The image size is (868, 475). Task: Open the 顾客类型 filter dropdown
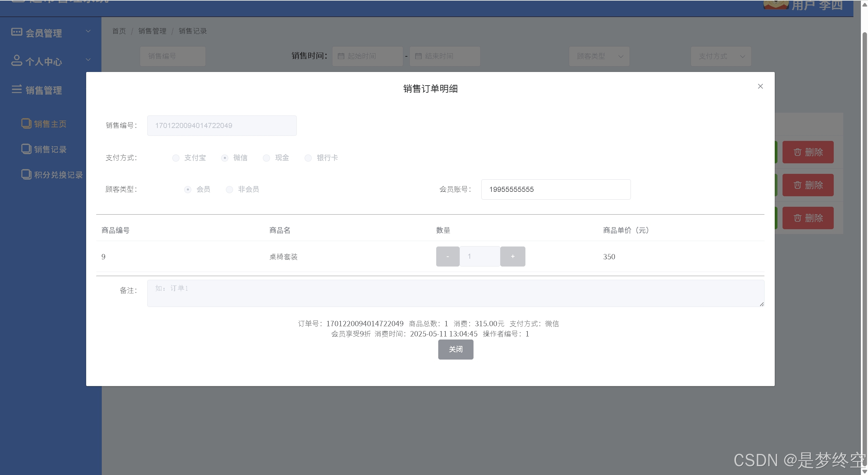[x=599, y=56]
